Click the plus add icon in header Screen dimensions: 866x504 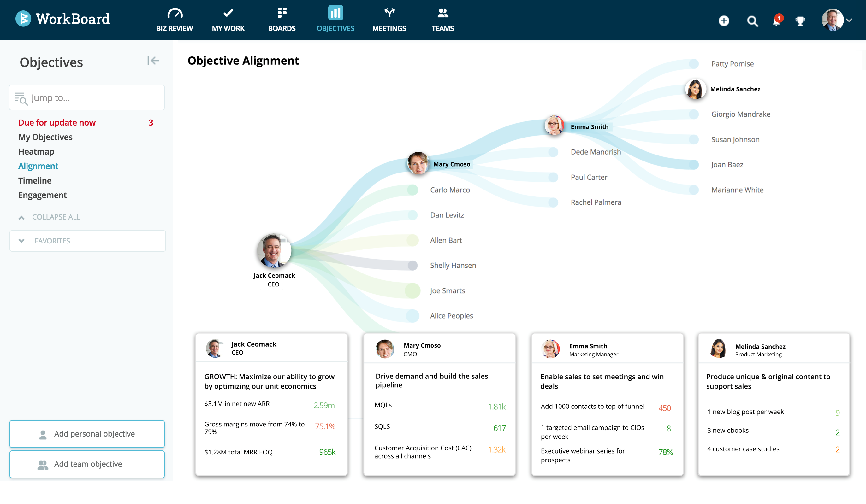click(x=724, y=21)
